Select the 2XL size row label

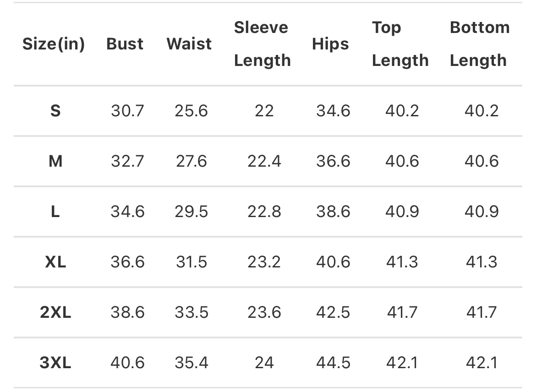[55, 312]
